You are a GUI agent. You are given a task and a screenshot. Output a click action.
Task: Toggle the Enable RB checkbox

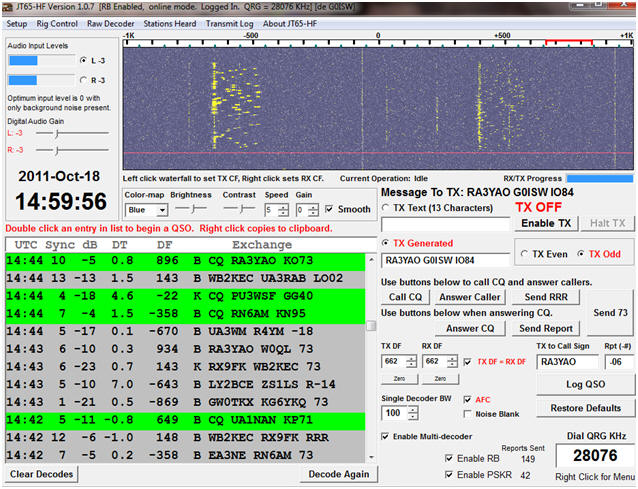click(x=449, y=458)
